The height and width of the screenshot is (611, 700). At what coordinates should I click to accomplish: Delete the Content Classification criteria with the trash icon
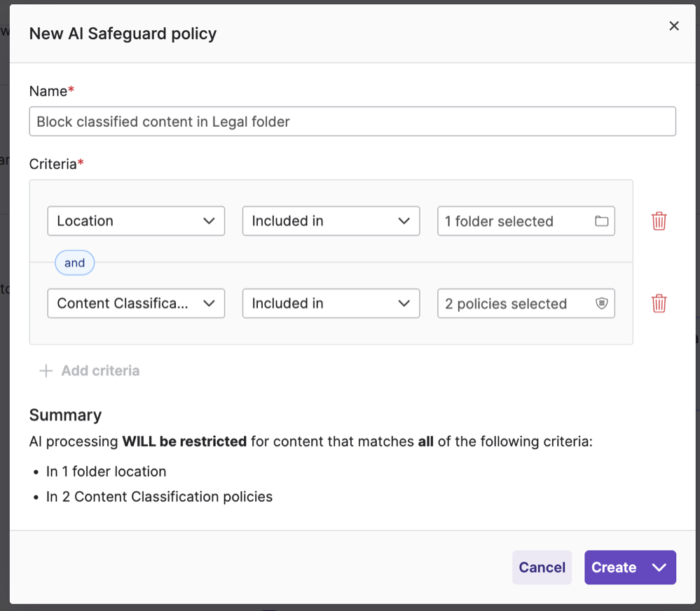[x=659, y=303]
